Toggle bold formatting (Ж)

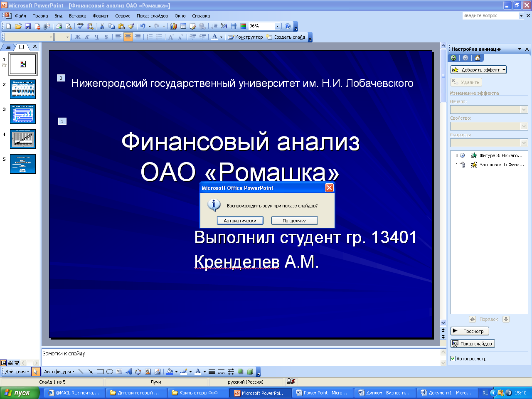tap(78, 37)
